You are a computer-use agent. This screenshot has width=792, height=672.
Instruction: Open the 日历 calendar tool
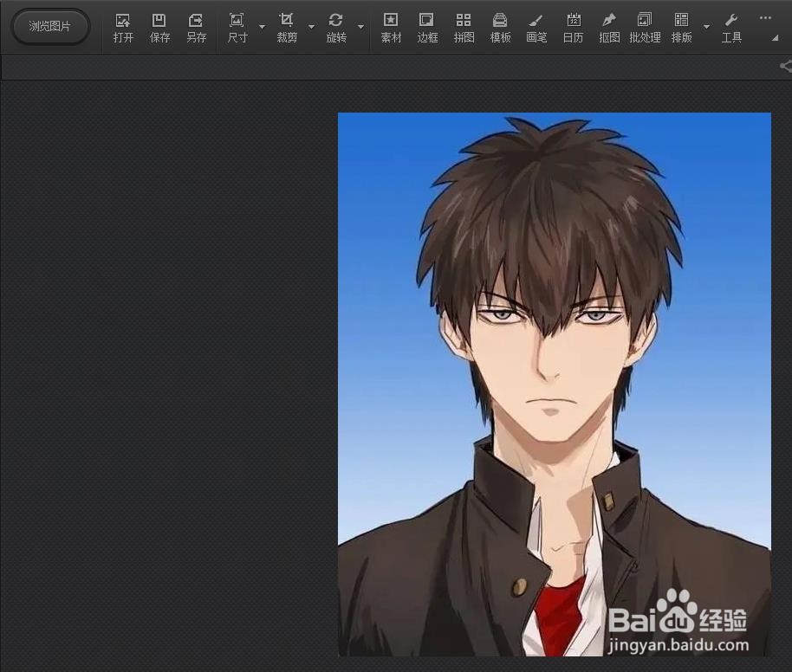point(573,28)
